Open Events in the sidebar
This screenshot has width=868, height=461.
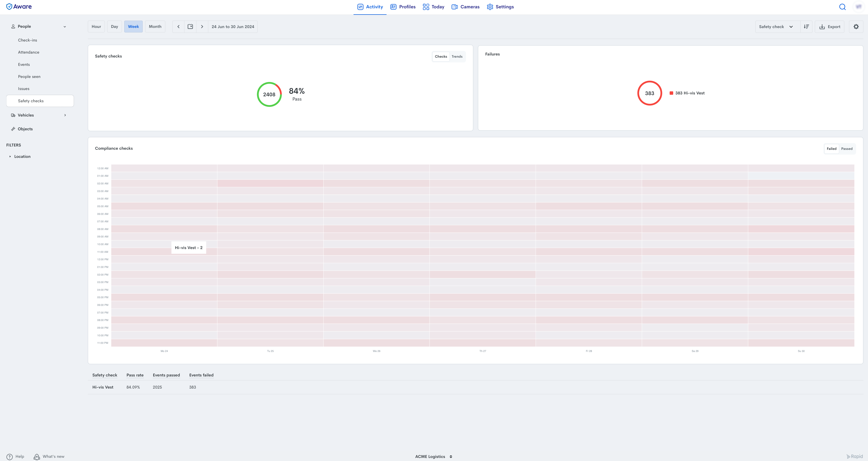(24, 64)
